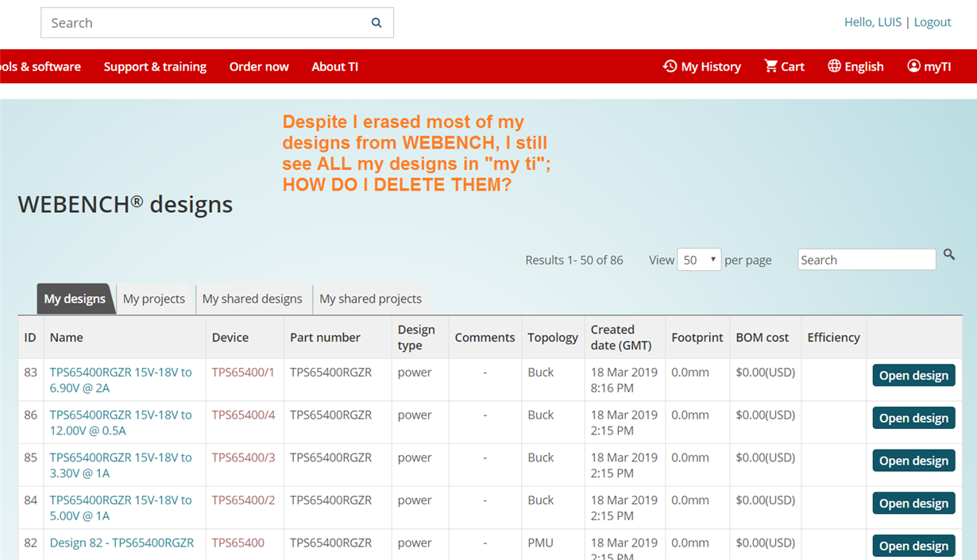The image size is (977, 560).
Task: Click device link TPS65400/3
Action: tap(243, 458)
